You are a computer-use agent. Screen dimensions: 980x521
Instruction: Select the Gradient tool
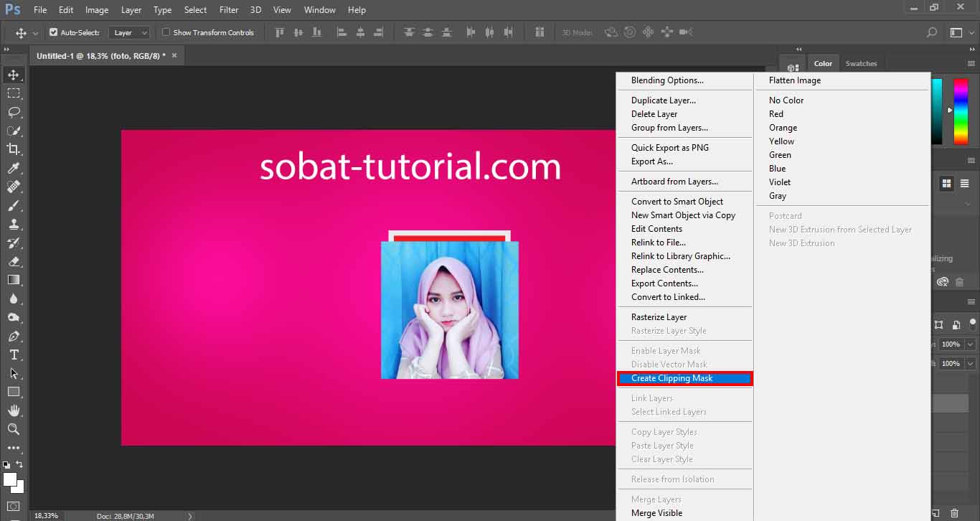point(13,280)
